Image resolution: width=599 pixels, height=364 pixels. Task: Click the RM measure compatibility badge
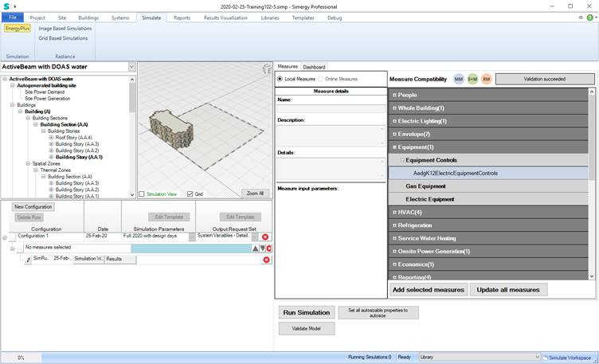point(487,79)
